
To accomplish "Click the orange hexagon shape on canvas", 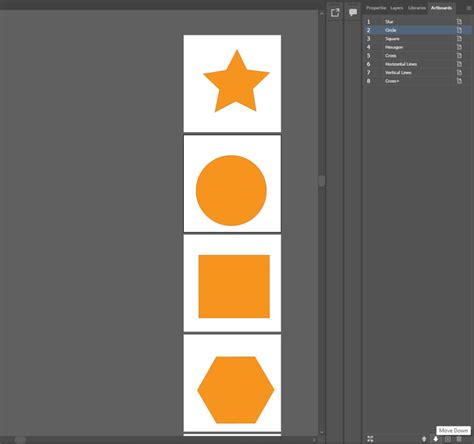I will point(236,390).
